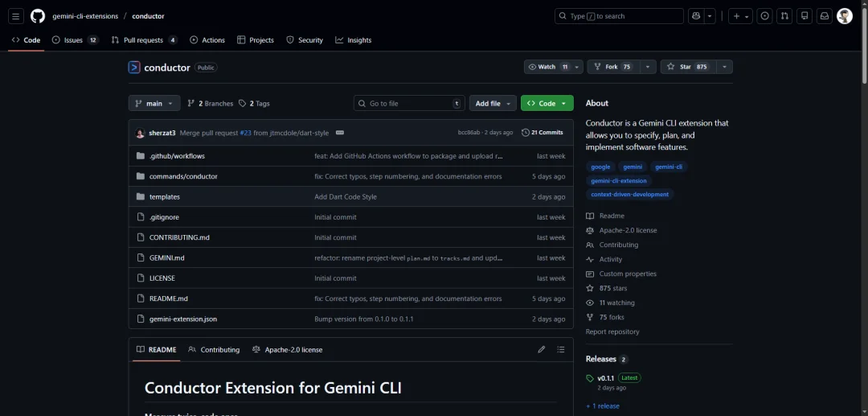Open release v0.1.1 link
The height and width of the screenshot is (416, 868).
[606, 377]
